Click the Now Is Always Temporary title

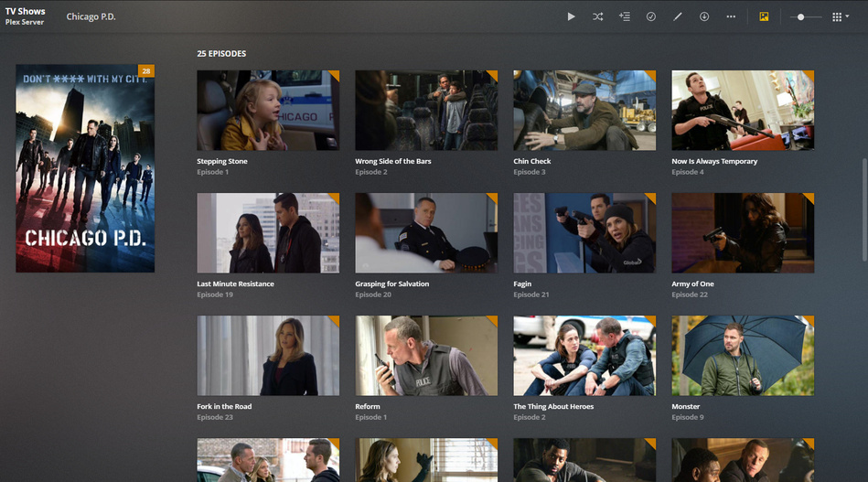[x=714, y=161]
